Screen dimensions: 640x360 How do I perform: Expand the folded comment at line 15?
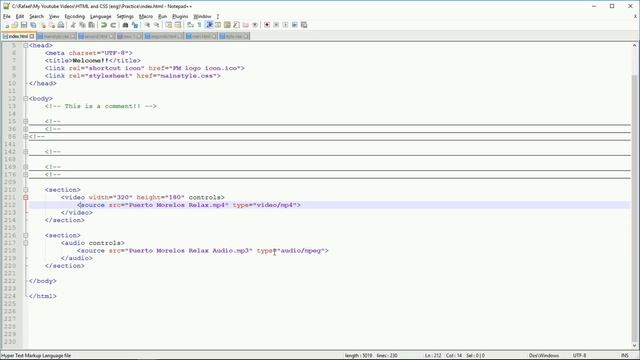(x=26, y=121)
